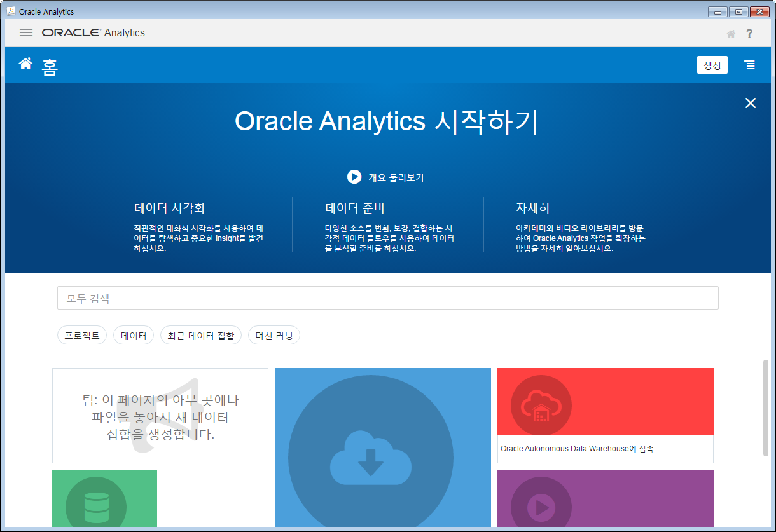Click the green database icon tile
This screenshot has height=532, width=776.
(x=104, y=498)
